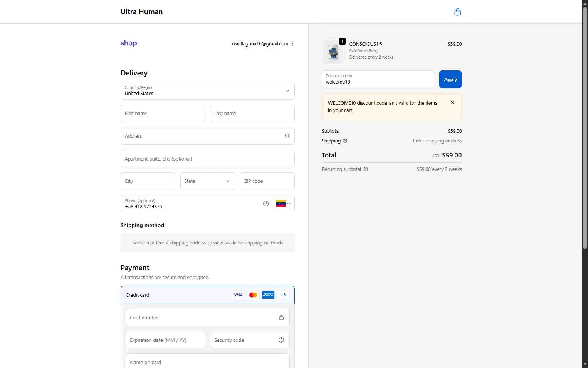
Task: Focus the First name field
Action: click(x=163, y=114)
